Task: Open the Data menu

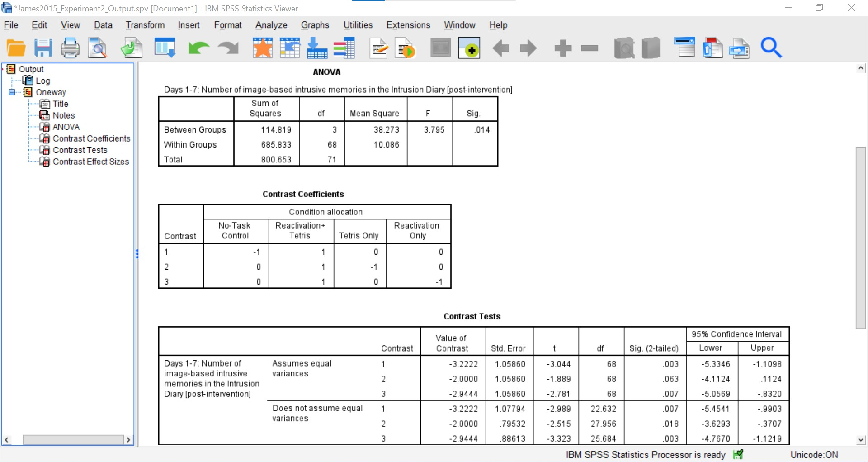Action: (x=103, y=25)
